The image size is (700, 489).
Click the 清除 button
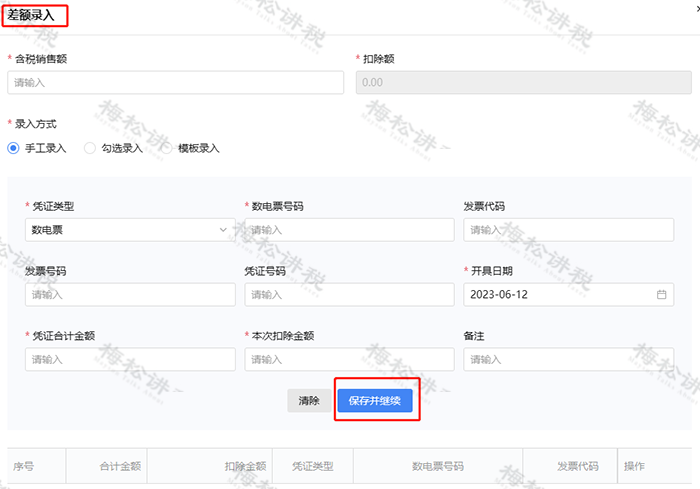[309, 401]
